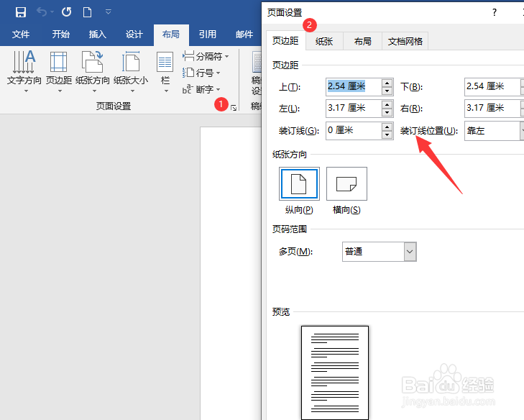Click the 稿纸设置 icon in ribbon

tap(257, 71)
